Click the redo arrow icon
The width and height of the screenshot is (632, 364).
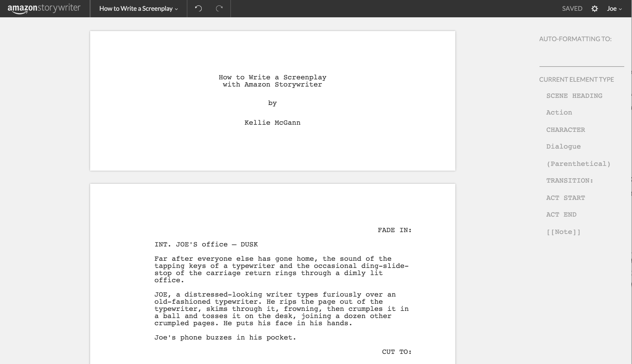click(x=219, y=8)
